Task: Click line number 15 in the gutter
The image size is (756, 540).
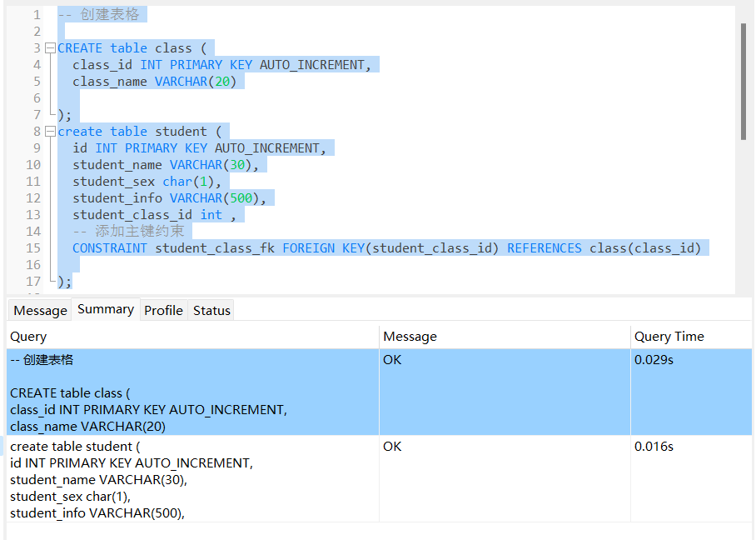Action: (33, 248)
